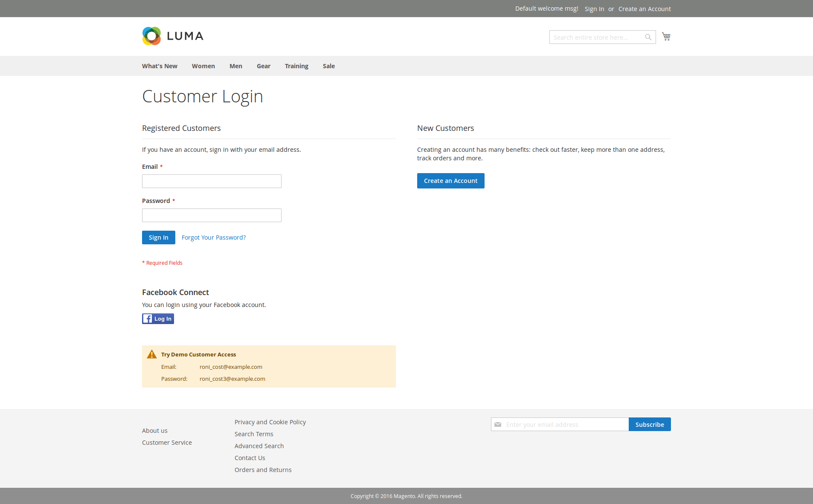Click the newsletter email address field

click(x=565, y=424)
